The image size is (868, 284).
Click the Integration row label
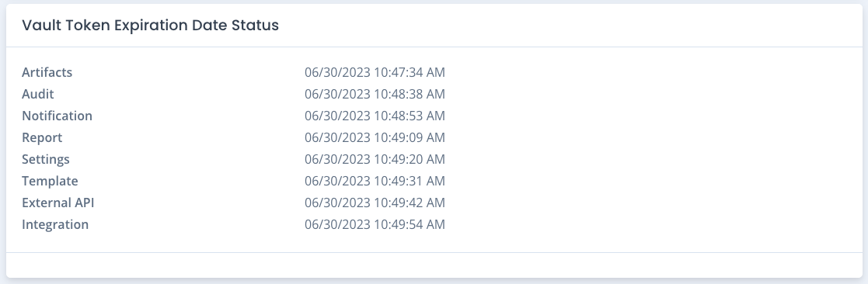pos(55,224)
